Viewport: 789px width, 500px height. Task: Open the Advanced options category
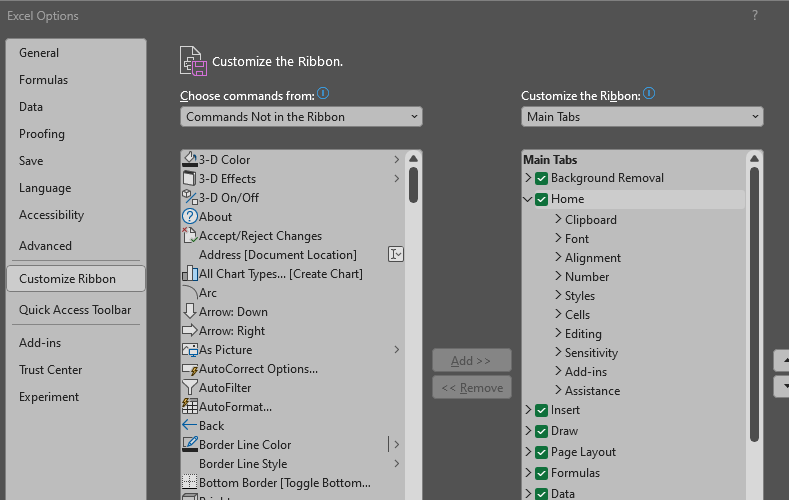tap(76, 246)
